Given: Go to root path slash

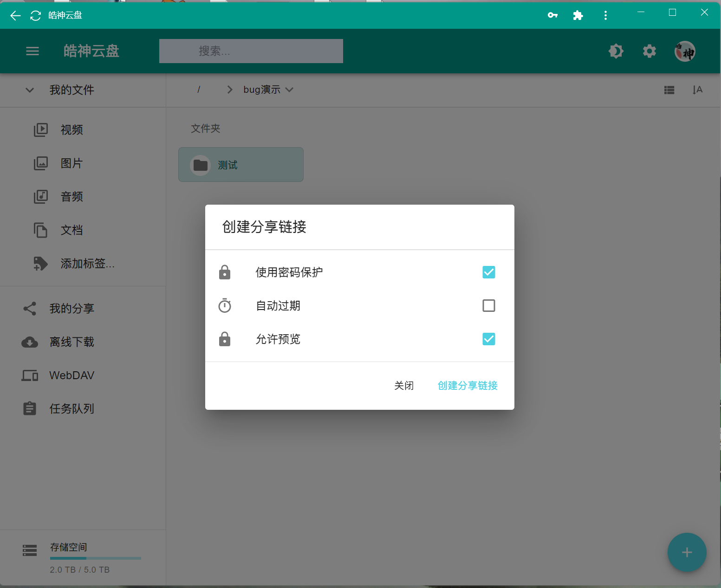Looking at the screenshot, I should (199, 90).
